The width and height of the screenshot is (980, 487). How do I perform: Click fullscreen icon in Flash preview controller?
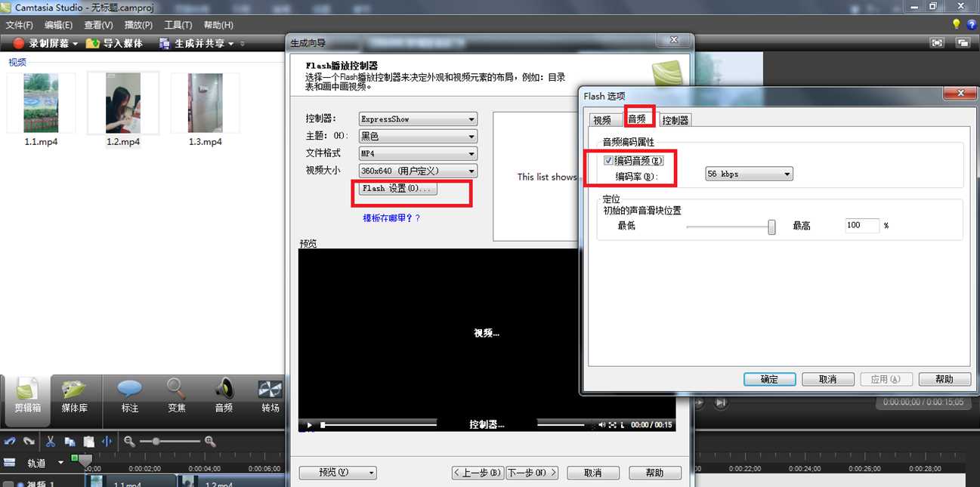click(613, 425)
